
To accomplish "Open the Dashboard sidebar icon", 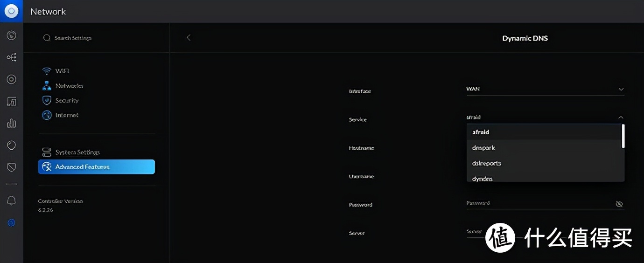I will click(12, 35).
